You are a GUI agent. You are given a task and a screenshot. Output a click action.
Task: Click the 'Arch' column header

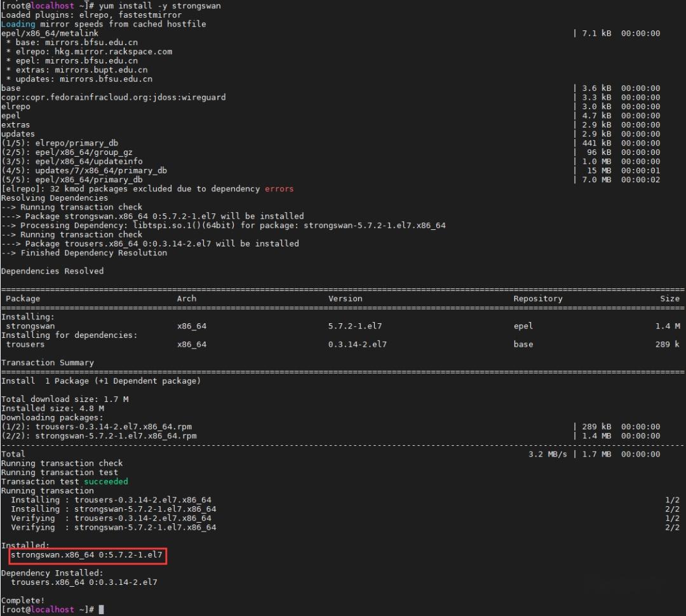coord(187,298)
